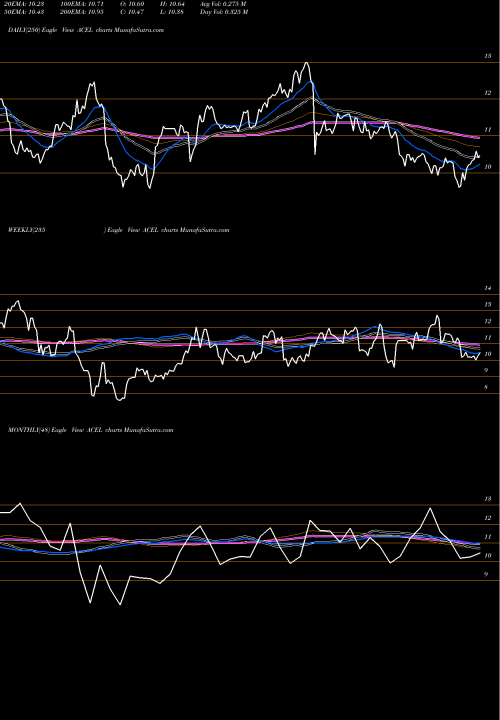Select the high price 'H:' value
The image size is (500, 720).
172,4
